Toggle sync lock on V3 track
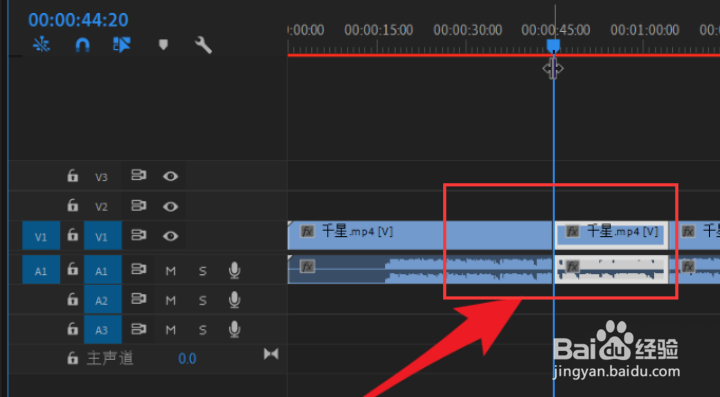The height and width of the screenshot is (397, 720). tap(138, 176)
